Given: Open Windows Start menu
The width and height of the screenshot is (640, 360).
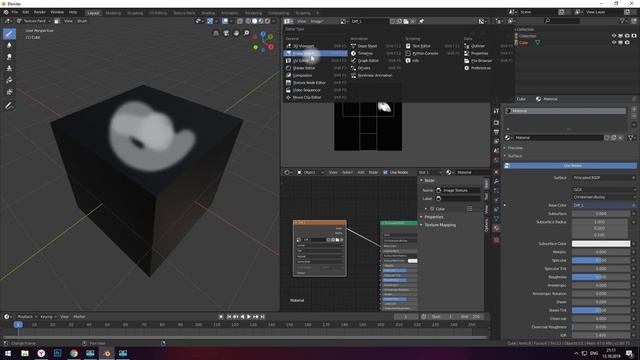Looking at the screenshot, I should pyautogui.click(x=8, y=353).
